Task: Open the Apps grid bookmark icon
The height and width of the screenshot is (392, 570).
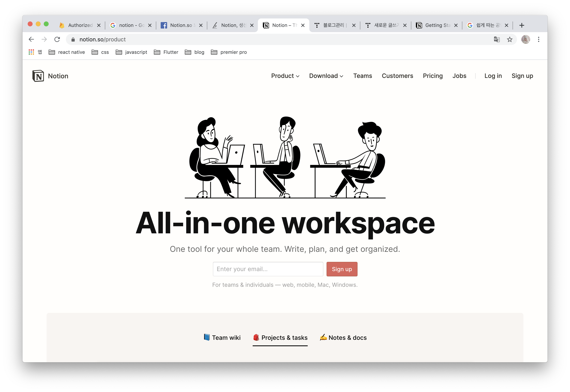Action: pyautogui.click(x=31, y=52)
